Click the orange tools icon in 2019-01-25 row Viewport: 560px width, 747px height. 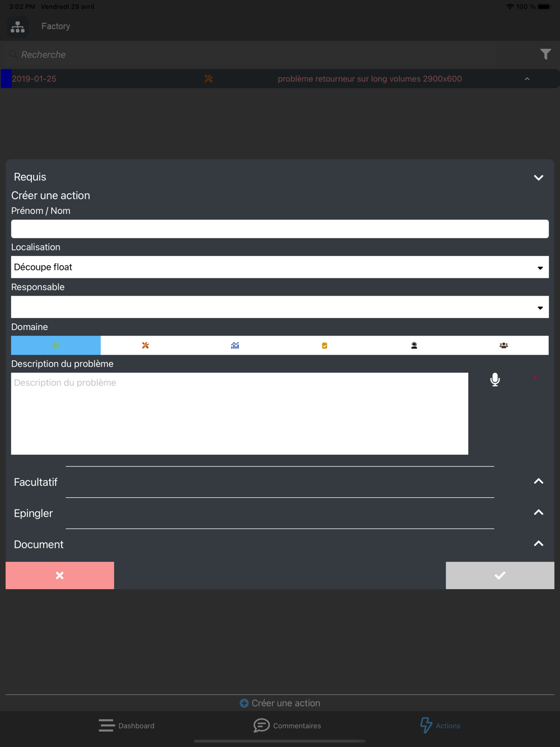click(208, 79)
